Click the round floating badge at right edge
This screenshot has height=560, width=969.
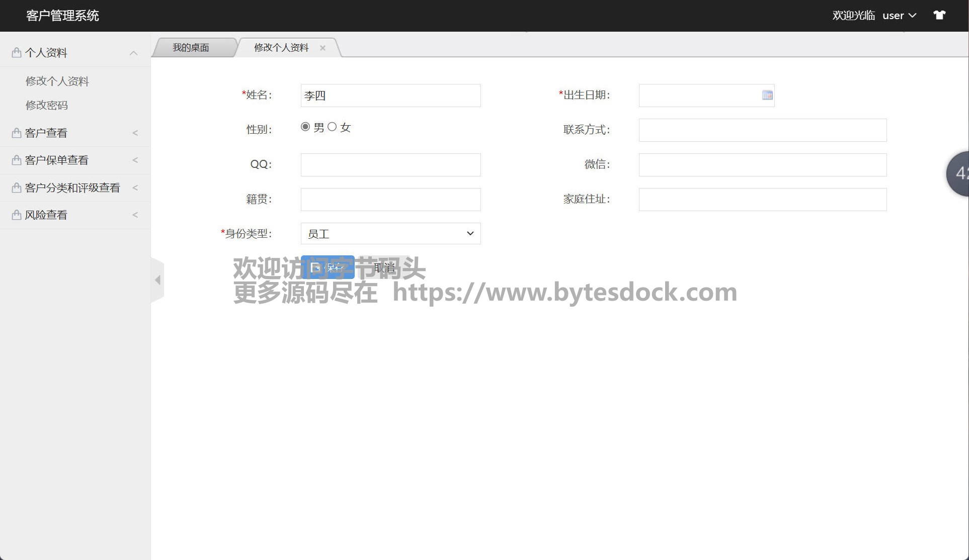pos(959,173)
